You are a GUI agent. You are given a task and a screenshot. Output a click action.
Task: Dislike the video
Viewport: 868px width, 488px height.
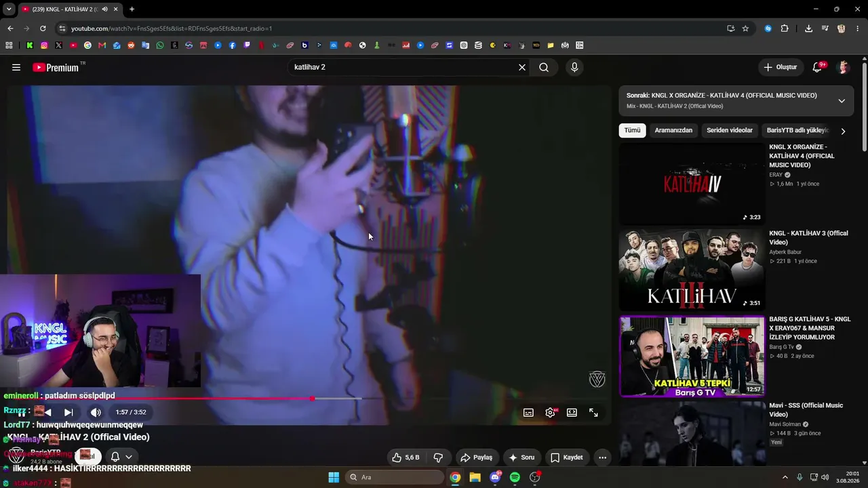438,457
